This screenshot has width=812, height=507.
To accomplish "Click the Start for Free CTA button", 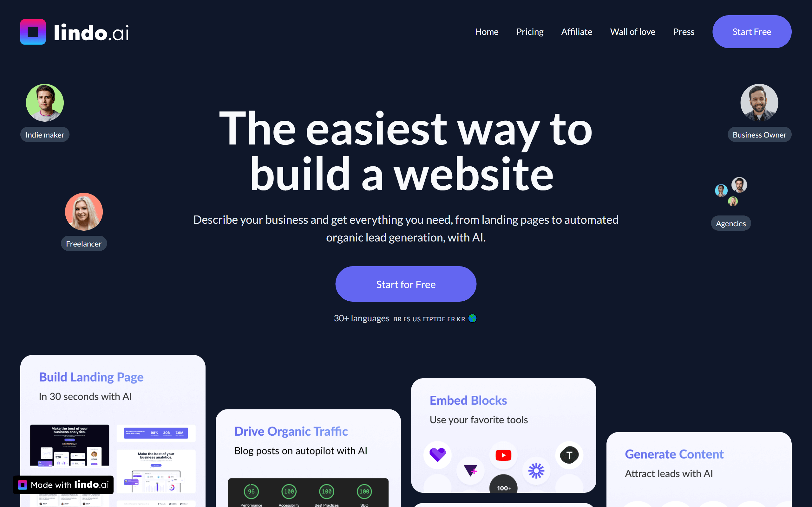I will coord(406,283).
